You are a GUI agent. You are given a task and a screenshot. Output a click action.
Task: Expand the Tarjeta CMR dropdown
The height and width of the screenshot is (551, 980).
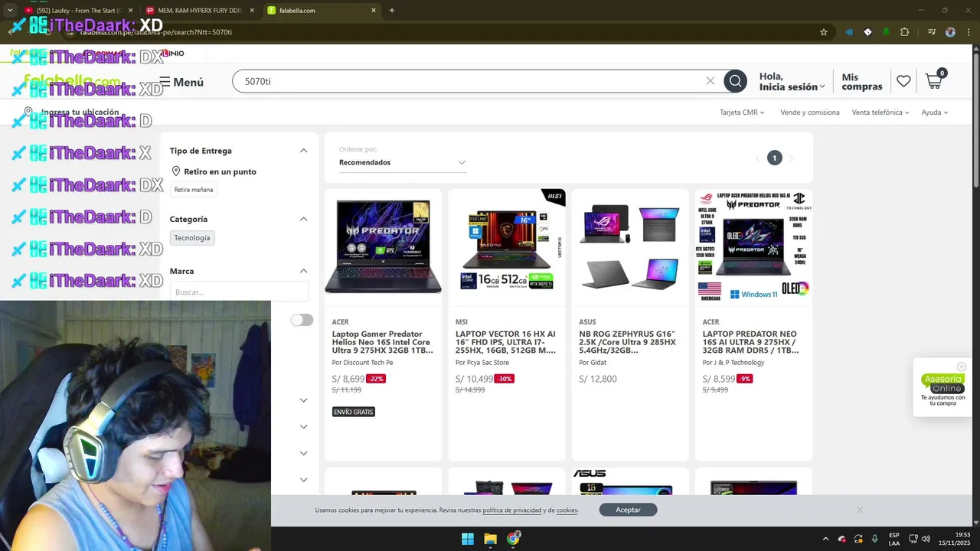742,112
